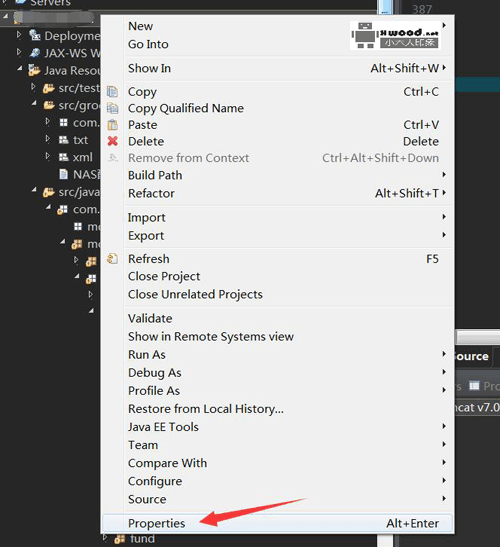
Task: Select the fund package in tree
Action: tap(142, 539)
